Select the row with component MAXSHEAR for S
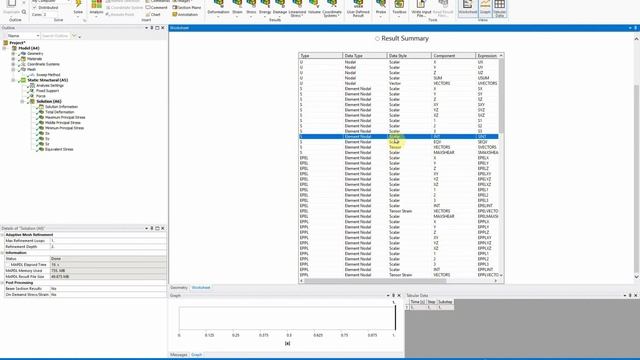This screenshot has width=640, height=360. pos(398,153)
